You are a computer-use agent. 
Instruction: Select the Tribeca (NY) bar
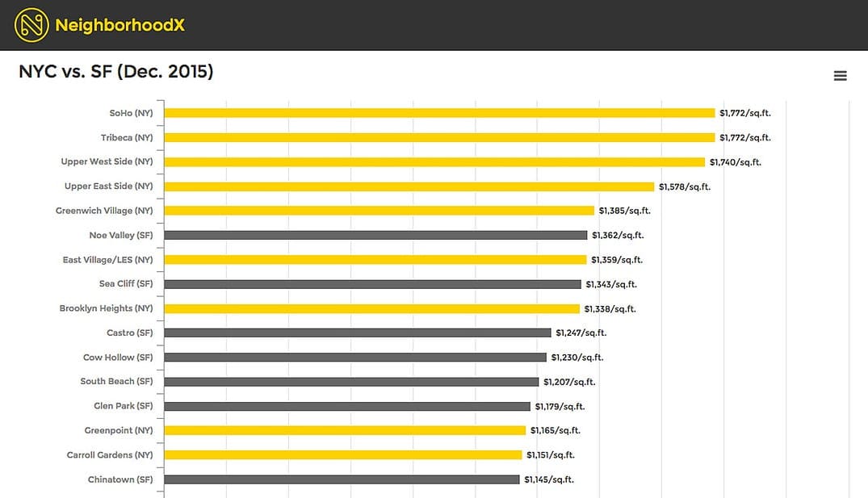[439, 137]
